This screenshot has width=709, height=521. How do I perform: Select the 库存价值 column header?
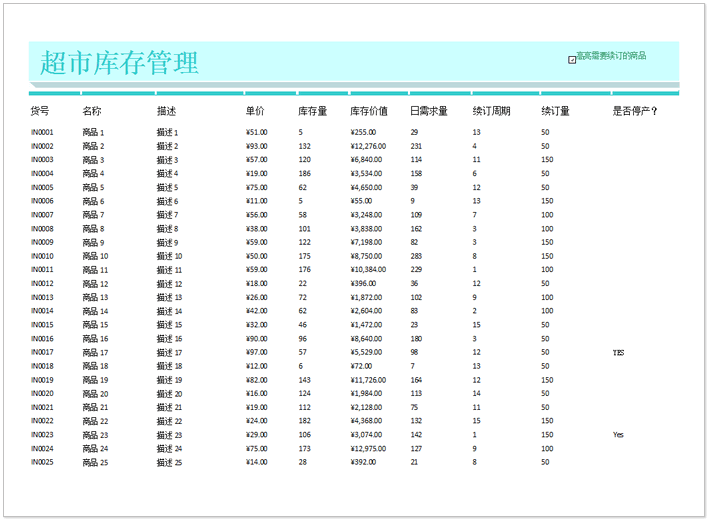coord(369,111)
